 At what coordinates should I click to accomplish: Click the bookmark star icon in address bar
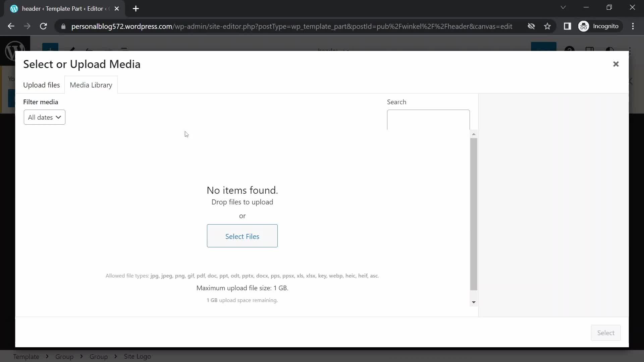(x=548, y=26)
